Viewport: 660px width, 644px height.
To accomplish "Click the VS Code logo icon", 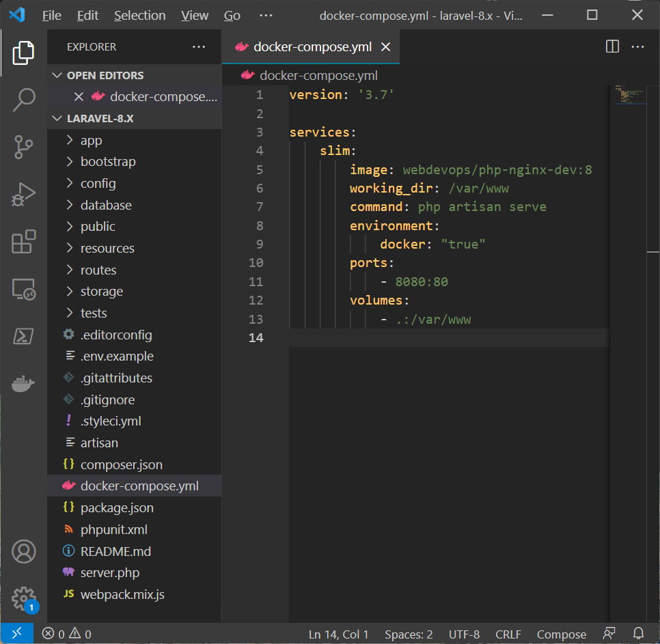I will [x=17, y=15].
